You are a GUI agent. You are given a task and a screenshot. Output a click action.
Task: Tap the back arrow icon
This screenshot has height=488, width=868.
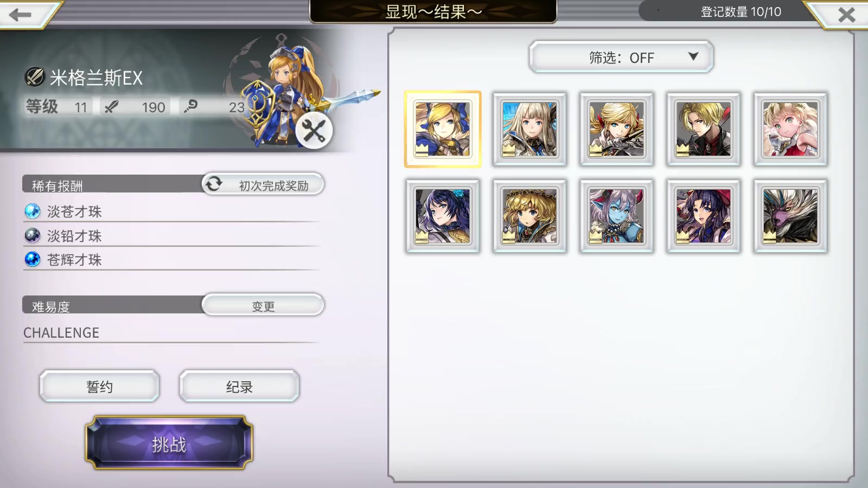point(21,15)
